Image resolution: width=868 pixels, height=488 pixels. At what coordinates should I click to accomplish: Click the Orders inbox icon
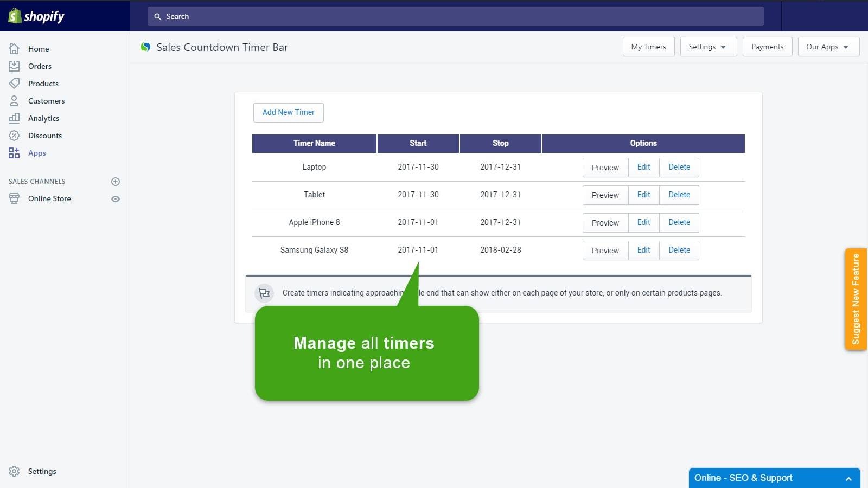coord(14,66)
